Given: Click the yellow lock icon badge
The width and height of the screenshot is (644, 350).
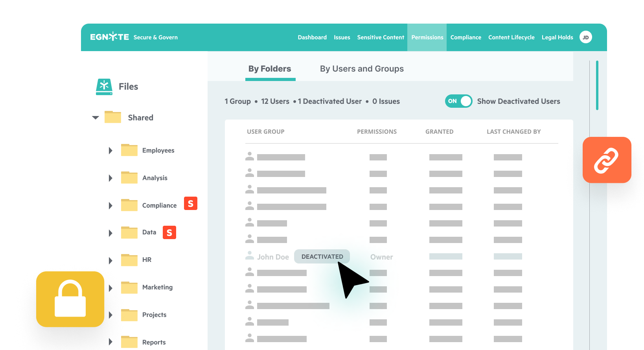Looking at the screenshot, I should click(x=70, y=299).
